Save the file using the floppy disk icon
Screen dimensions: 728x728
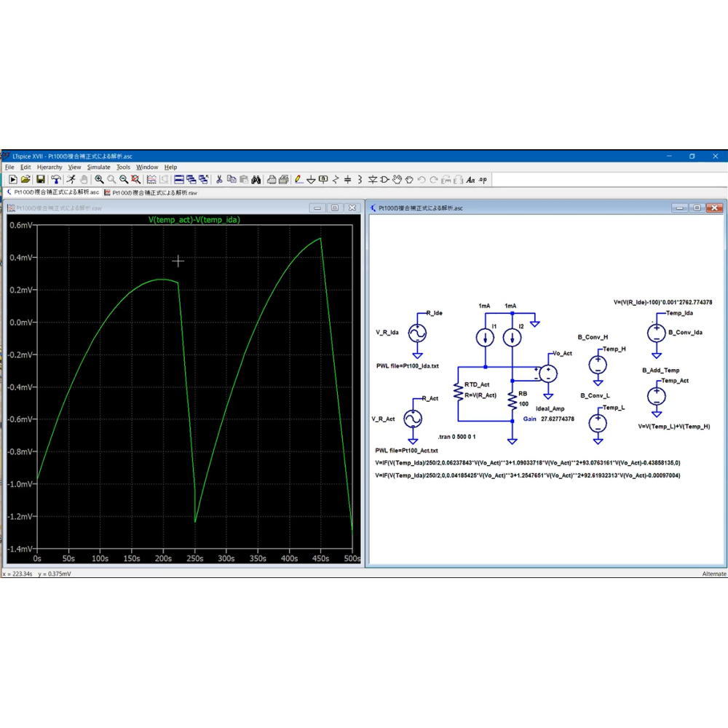[x=40, y=179]
